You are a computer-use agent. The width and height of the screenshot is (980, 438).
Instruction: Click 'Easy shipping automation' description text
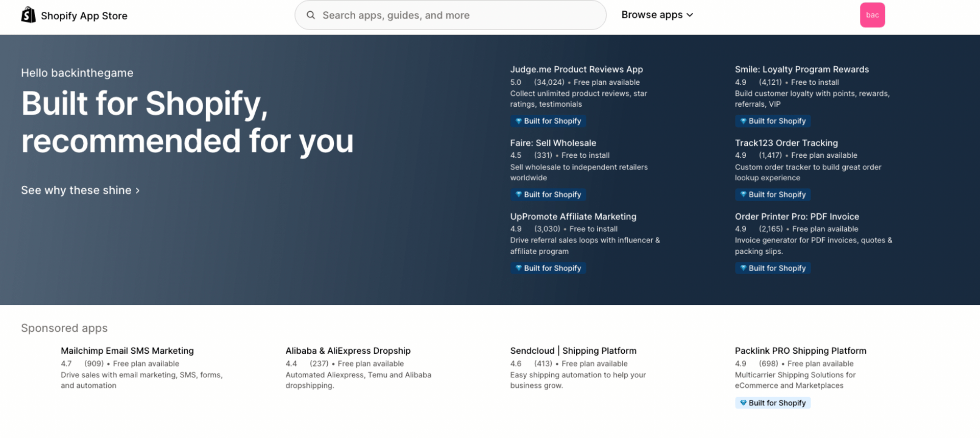pyautogui.click(x=578, y=380)
